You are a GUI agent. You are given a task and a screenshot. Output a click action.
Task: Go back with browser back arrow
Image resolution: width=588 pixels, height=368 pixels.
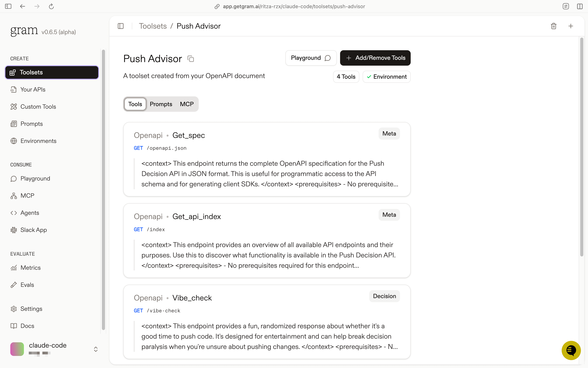pos(23,6)
